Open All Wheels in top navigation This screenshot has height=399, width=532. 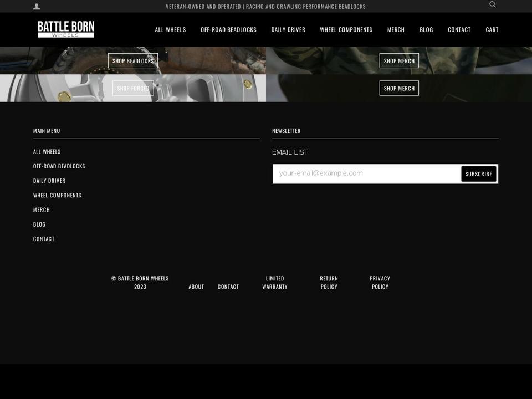click(170, 30)
